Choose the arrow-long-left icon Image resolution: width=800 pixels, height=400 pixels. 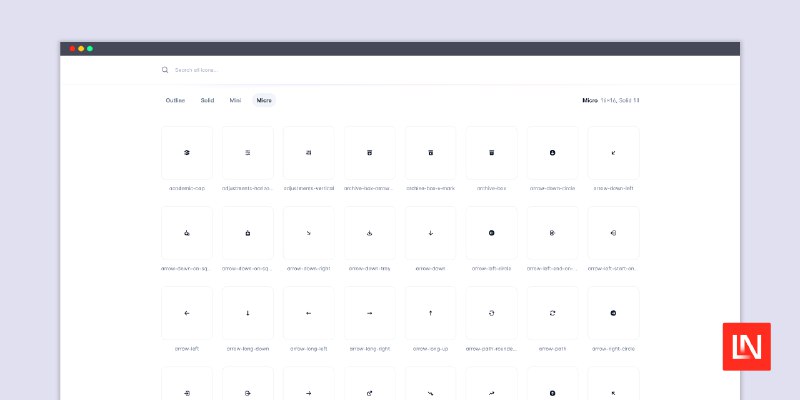pyautogui.click(x=309, y=313)
